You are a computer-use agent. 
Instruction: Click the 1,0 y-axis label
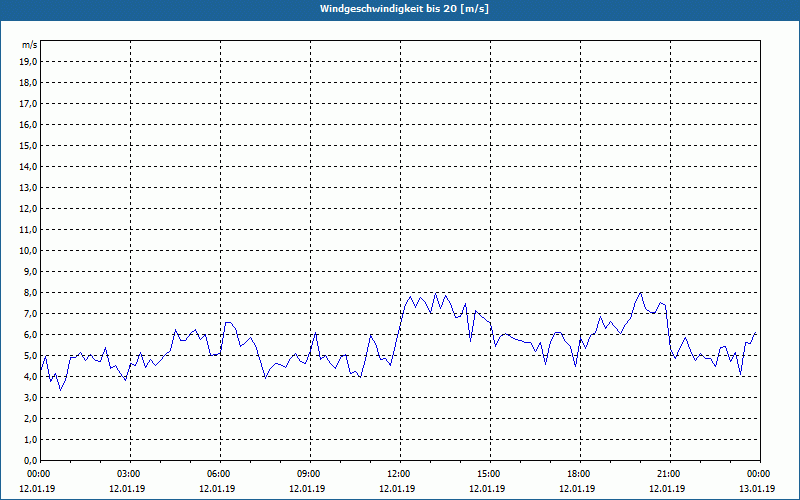tap(30, 440)
